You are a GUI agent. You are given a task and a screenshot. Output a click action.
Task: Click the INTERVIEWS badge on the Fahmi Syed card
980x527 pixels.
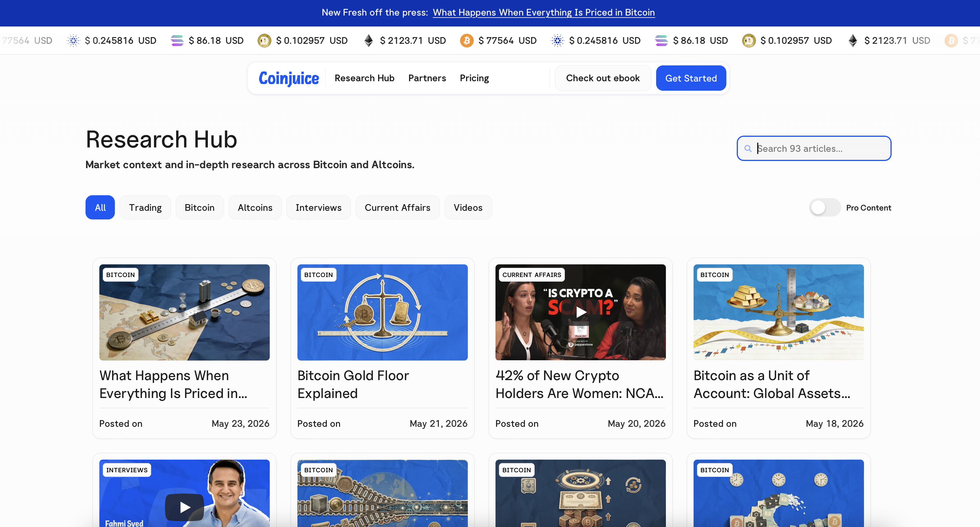point(127,470)
